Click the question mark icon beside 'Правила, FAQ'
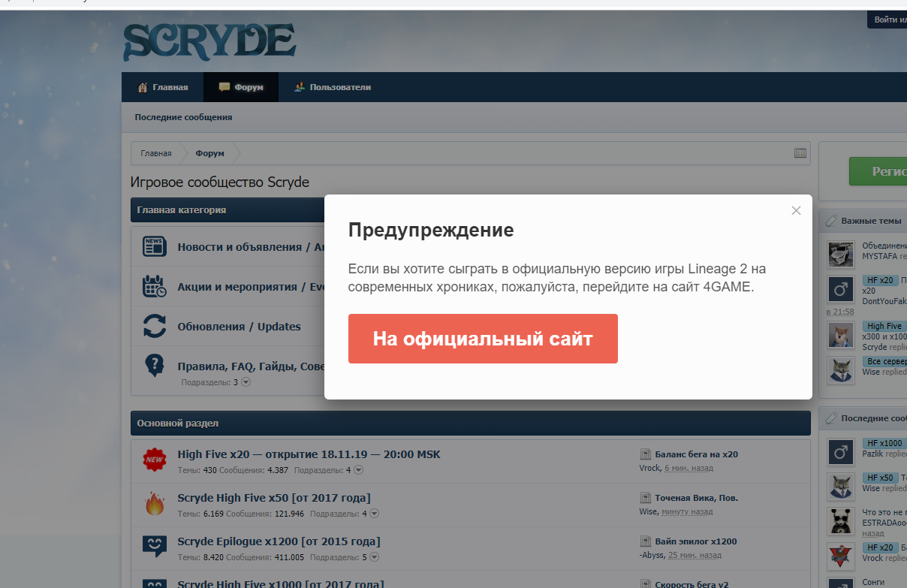This screenshot has height=588, width=907. pos(155,366)
